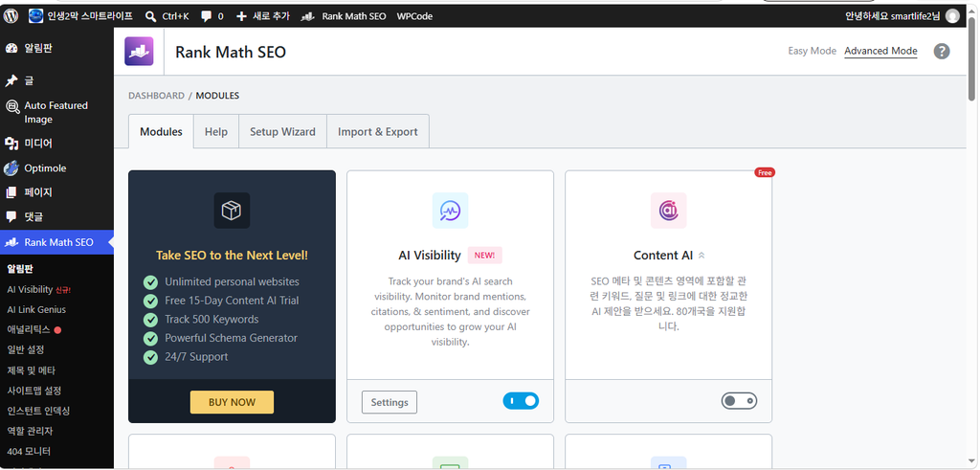
Task: Open the 사이트맵 설정 submenu item
Action: coord(33,391)
